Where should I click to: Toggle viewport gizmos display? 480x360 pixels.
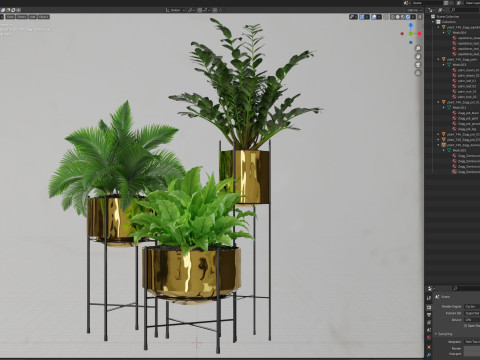[x=362, y=17]
